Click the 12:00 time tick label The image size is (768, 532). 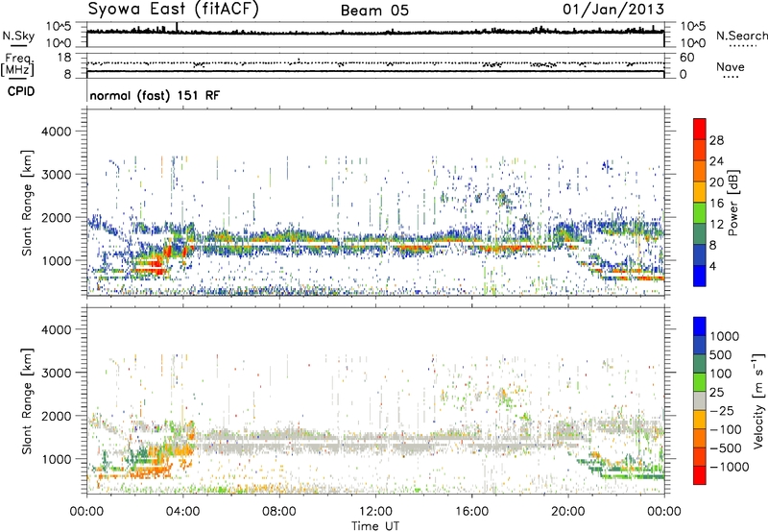click(x=375, y=512)
